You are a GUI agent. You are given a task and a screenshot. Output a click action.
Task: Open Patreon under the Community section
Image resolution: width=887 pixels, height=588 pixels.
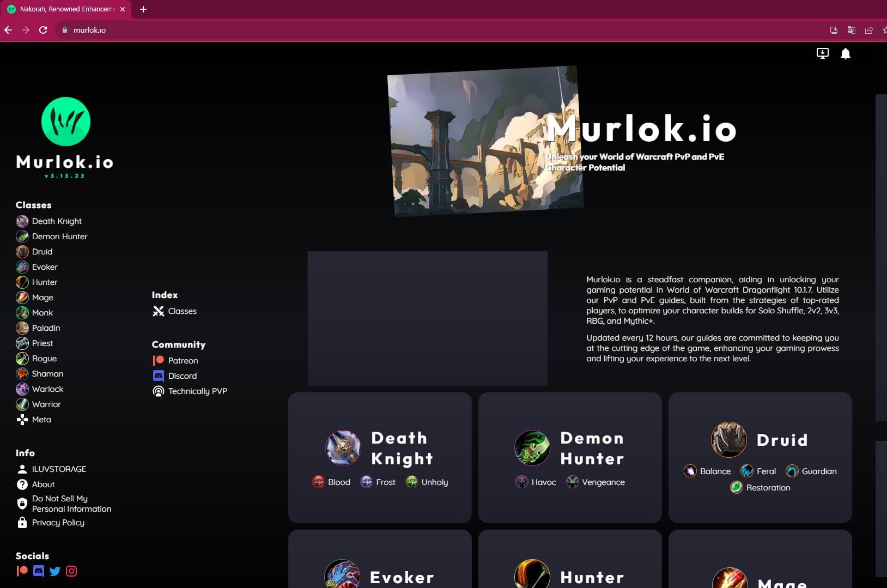point(175,361)
